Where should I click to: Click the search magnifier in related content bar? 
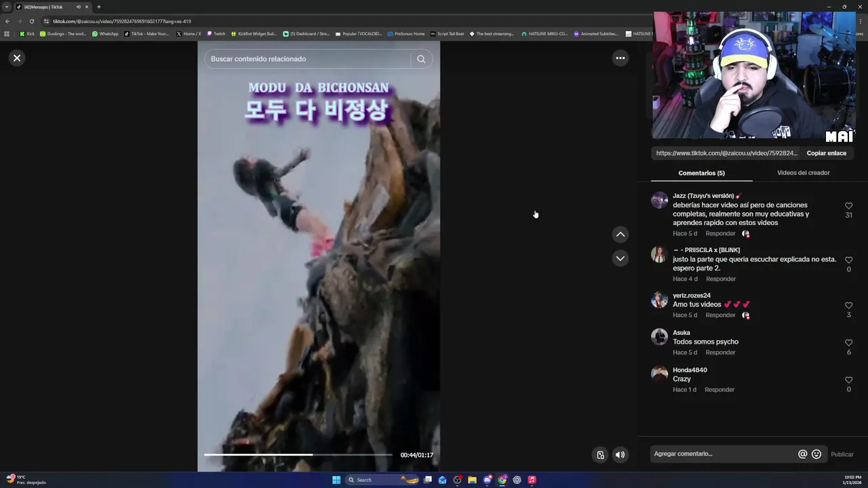click(x=421, y=59)
